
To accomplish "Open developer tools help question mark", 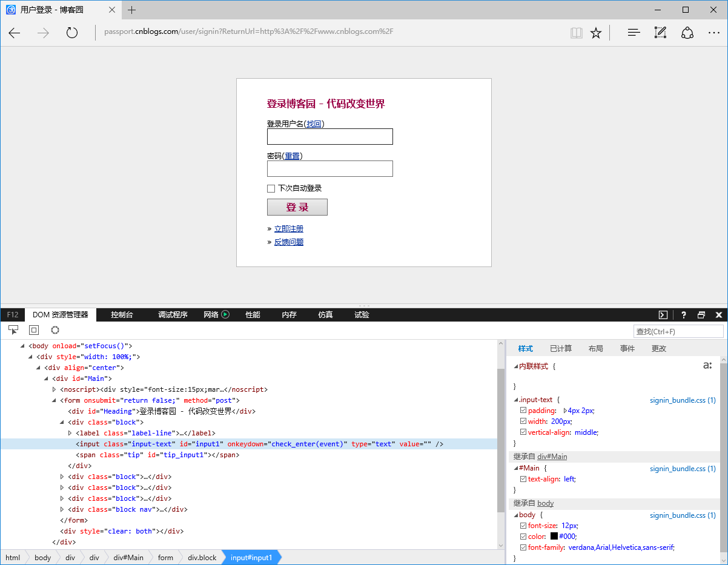I will (x=684, y=315).
